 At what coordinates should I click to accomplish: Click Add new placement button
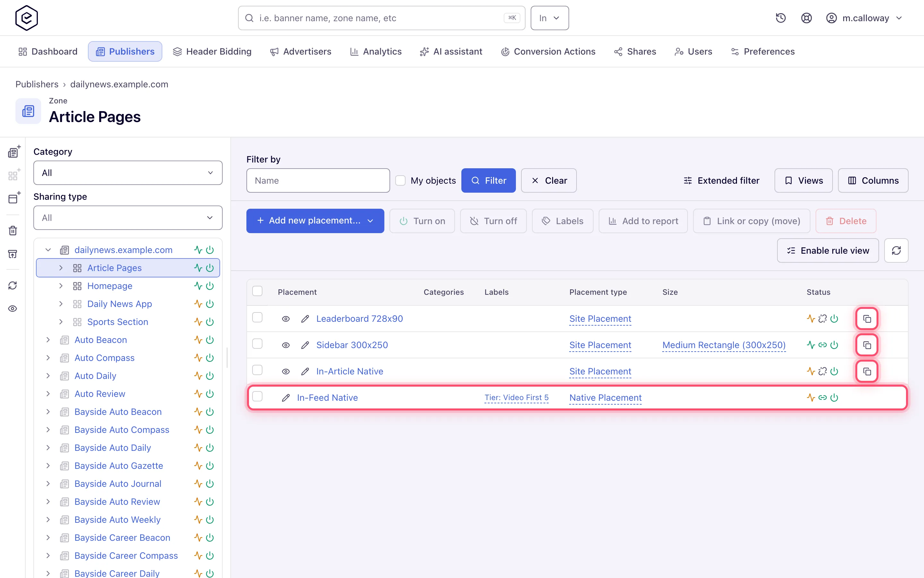click(315, 221)
